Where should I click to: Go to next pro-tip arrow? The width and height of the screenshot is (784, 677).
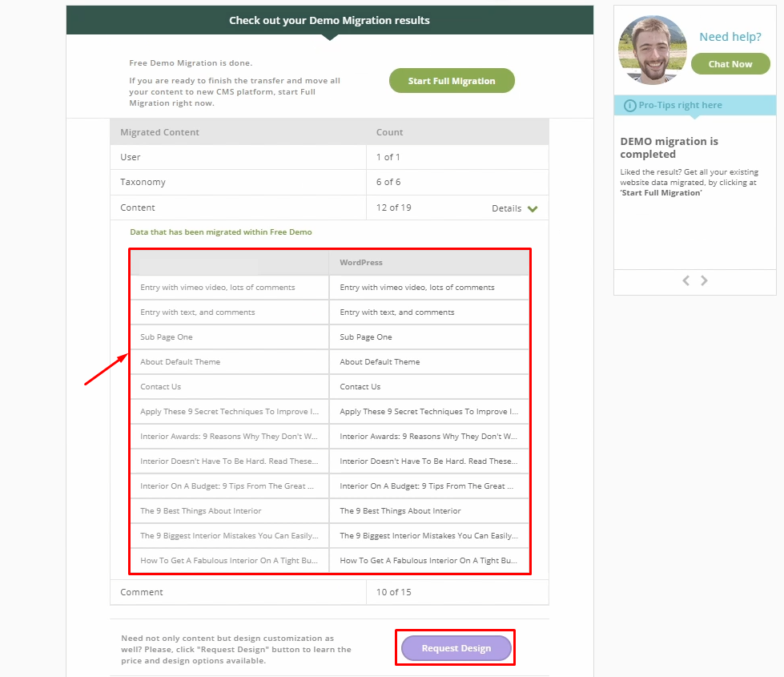click(704, 280)
